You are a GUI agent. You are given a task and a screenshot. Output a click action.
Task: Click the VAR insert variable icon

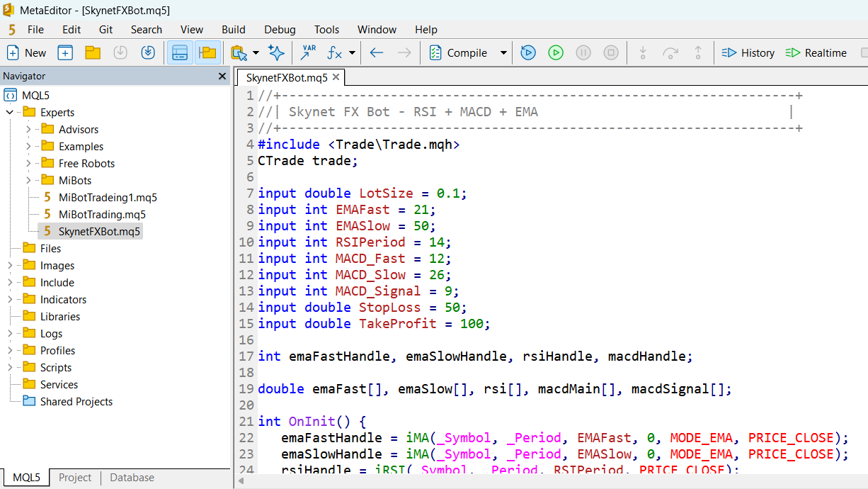pyautogui.click(x=309, y=52)
